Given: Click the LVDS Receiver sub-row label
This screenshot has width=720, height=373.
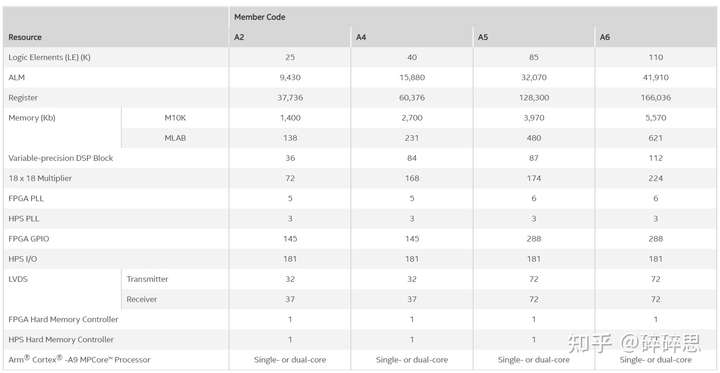Looking at the screenshot, I should (142, 299).
